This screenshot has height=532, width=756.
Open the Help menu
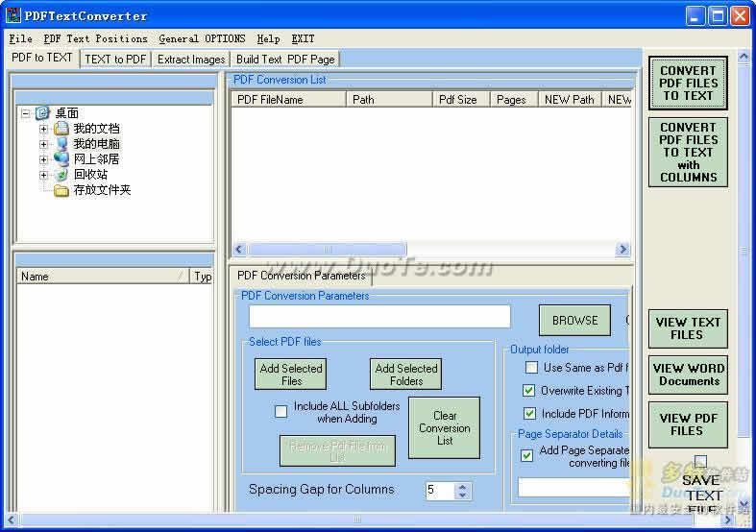tap(269, 38)
